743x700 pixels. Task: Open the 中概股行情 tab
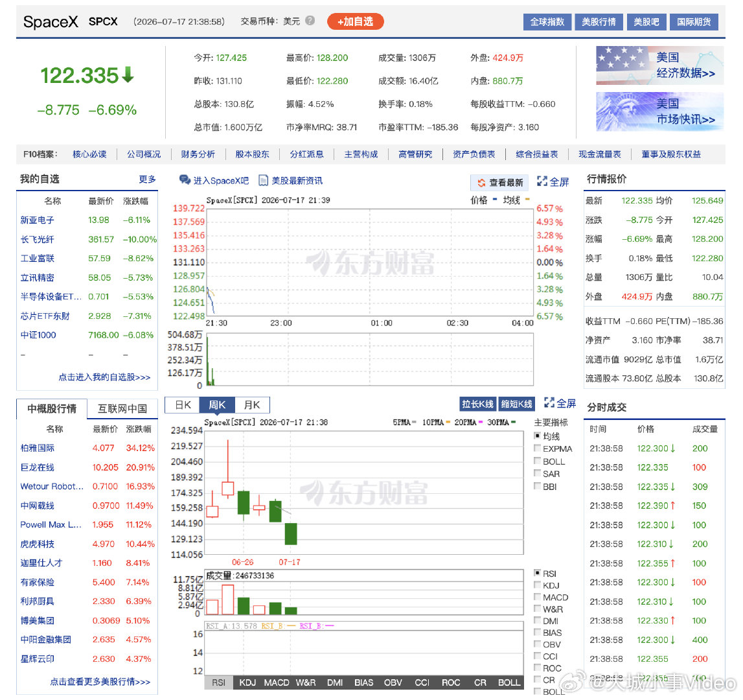coord(52,409)
